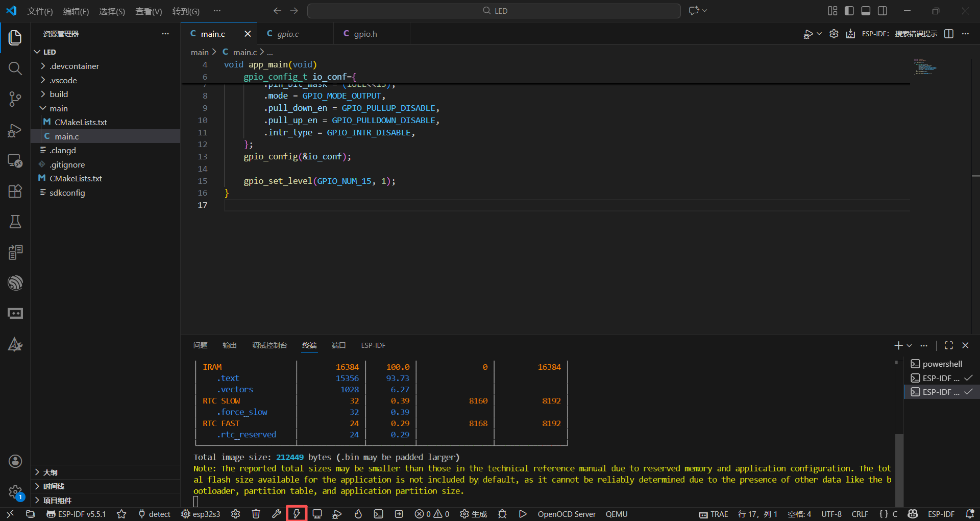Open the customize layout button
This screenshot has width=980, height=521.
tap(832, 11)
